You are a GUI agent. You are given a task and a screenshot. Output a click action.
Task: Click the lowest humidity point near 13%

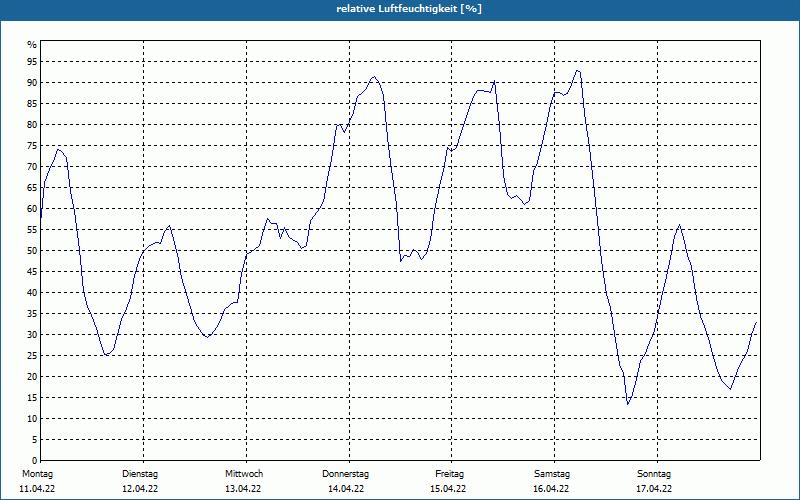(628, 404)
